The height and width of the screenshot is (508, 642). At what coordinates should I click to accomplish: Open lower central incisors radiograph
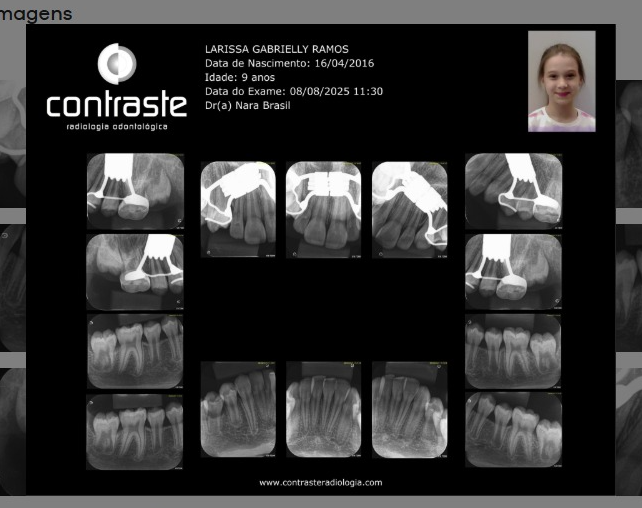tap(323, 409)
